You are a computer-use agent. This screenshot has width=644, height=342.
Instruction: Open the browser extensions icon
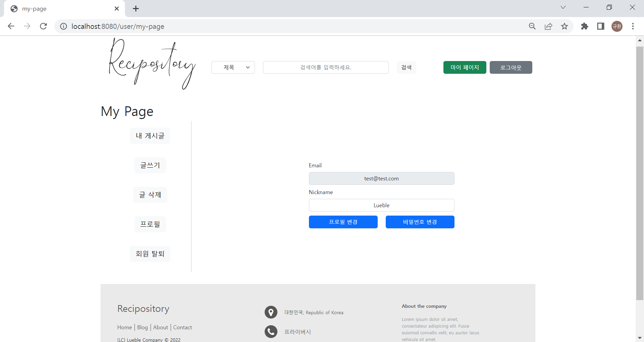[585, 26]
